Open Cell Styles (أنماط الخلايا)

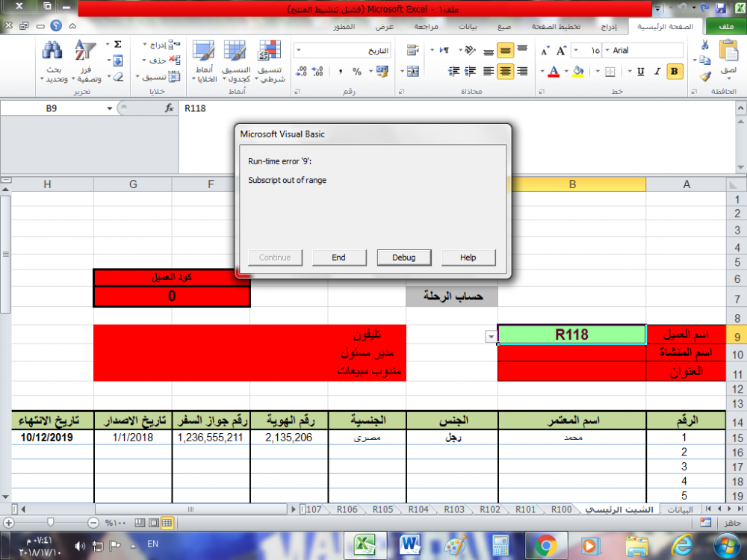click(204, 62)
